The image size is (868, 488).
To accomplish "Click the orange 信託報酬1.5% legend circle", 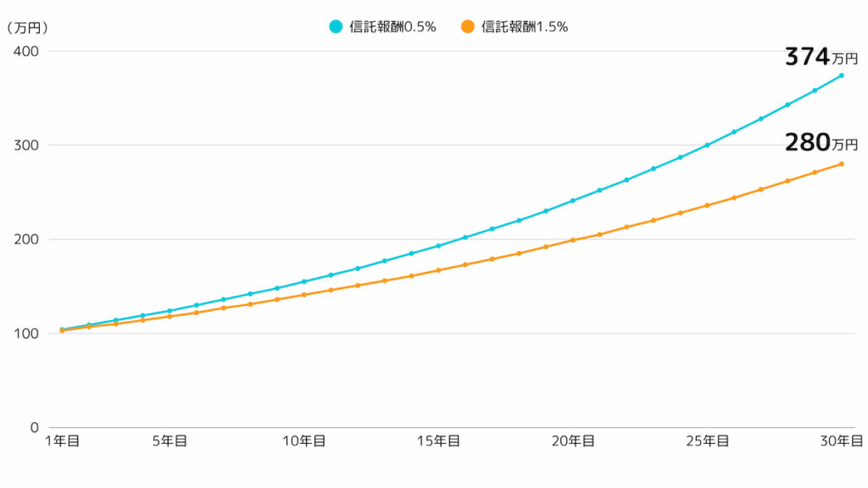I will pyautogui.click(x=468, y=27).
